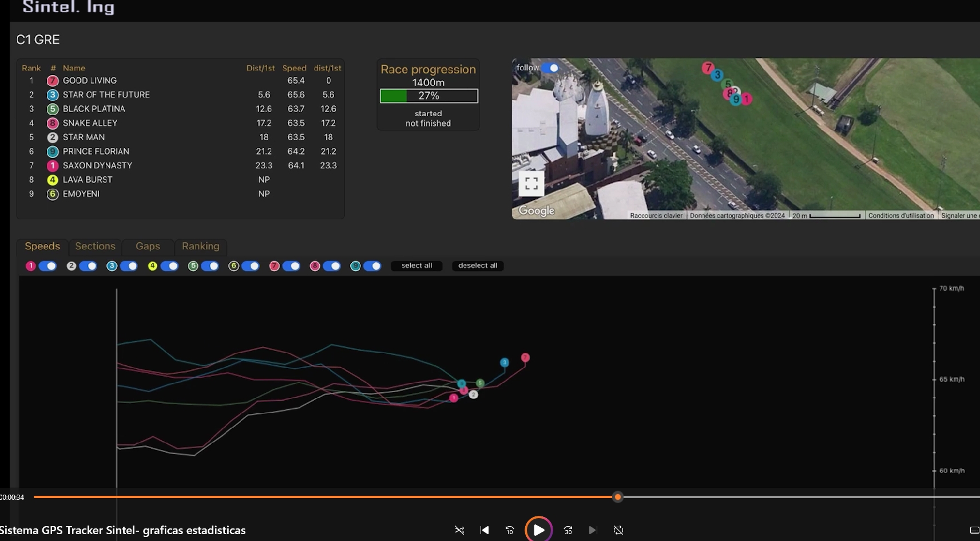The image size is (980, 541).
Task: Click horse 7 marker on the map
Action: (708, 68)
